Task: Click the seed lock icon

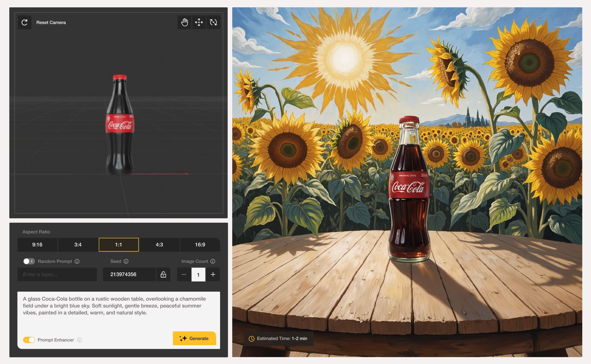Action: [163, 274]
